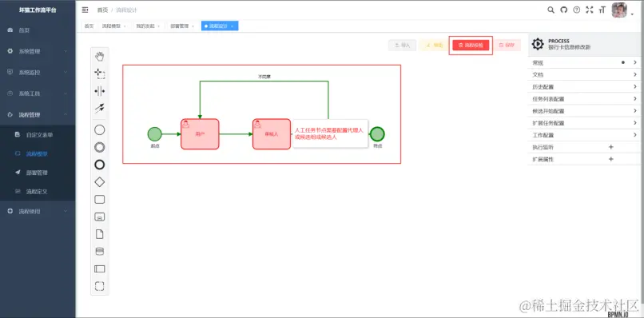644x318 pixels.
Task: Open 流程模型 in the sidebar
Action: pos(38,153)
